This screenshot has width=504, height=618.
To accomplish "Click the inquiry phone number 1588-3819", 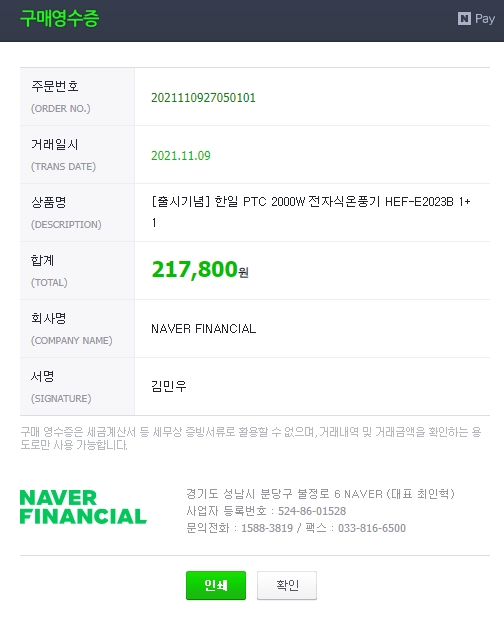I will [267, 528].
